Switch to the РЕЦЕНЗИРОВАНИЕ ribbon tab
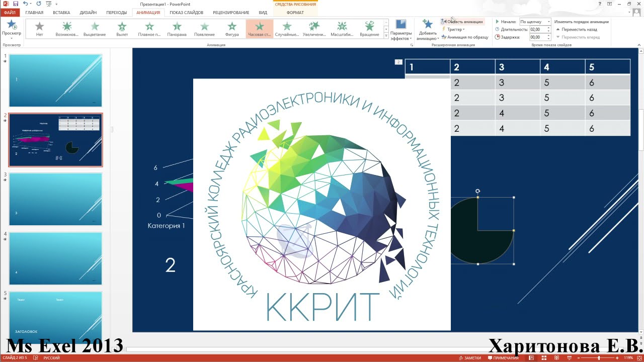644x362 pixels. [231, 13]
